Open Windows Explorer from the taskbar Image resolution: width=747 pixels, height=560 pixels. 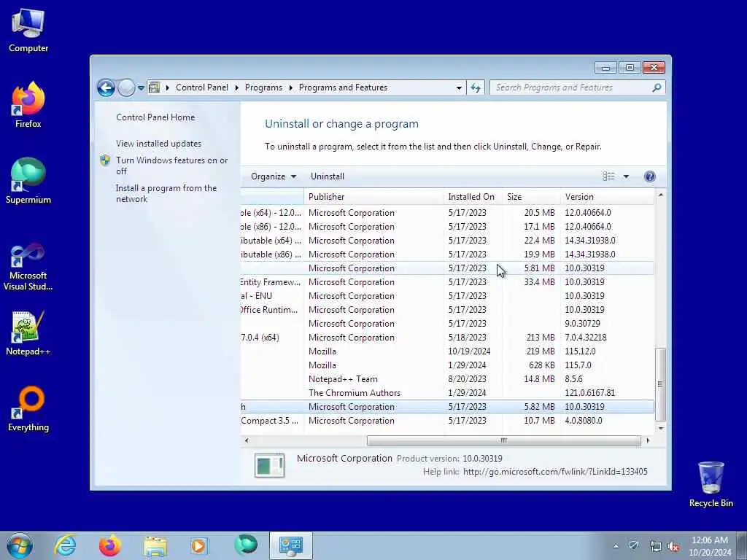[155, 545]
